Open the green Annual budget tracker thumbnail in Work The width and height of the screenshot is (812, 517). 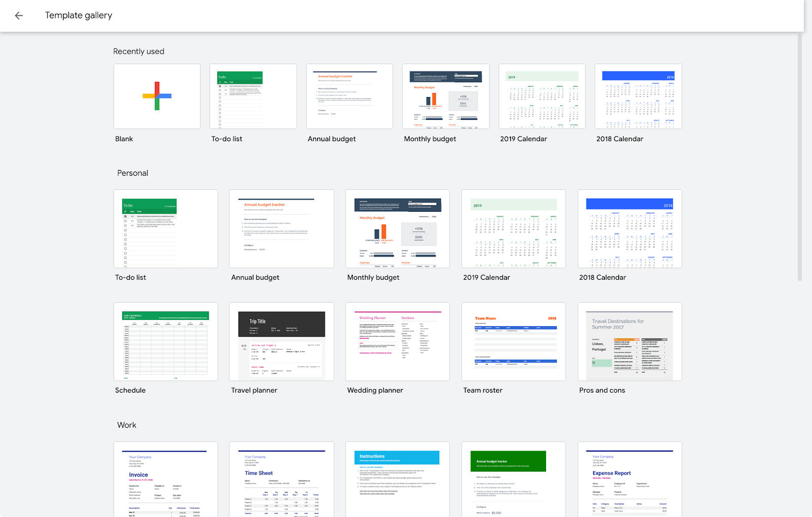click(x=514, y=479)
